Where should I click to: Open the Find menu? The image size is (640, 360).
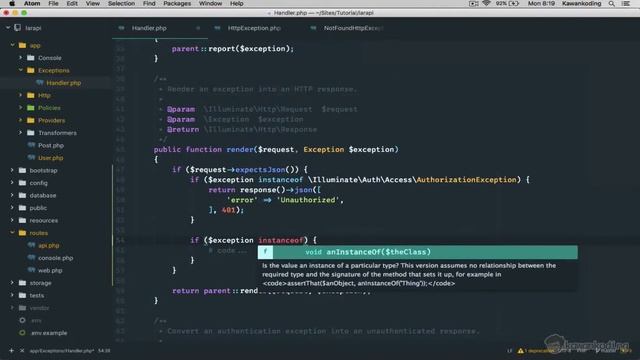[x=149, y=3]
